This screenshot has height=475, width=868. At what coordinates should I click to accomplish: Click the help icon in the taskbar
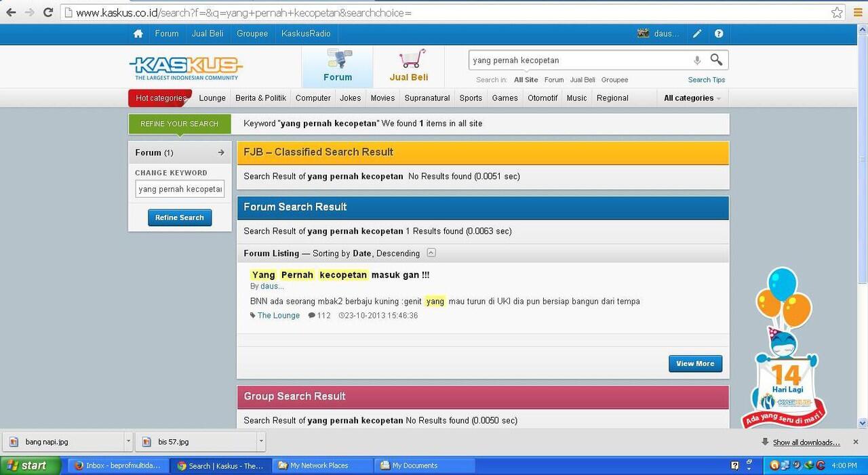[734, 466]
